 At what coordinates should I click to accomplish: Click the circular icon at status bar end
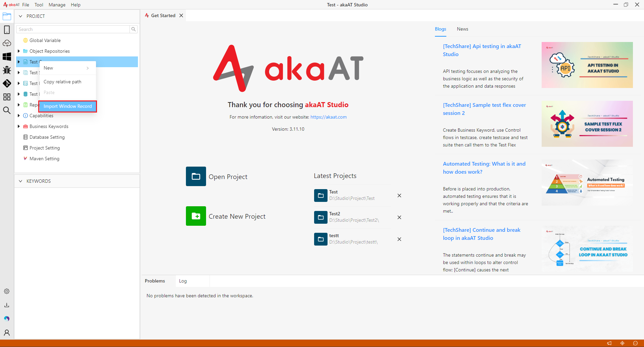pyautogui.click(x=635, y=343)
